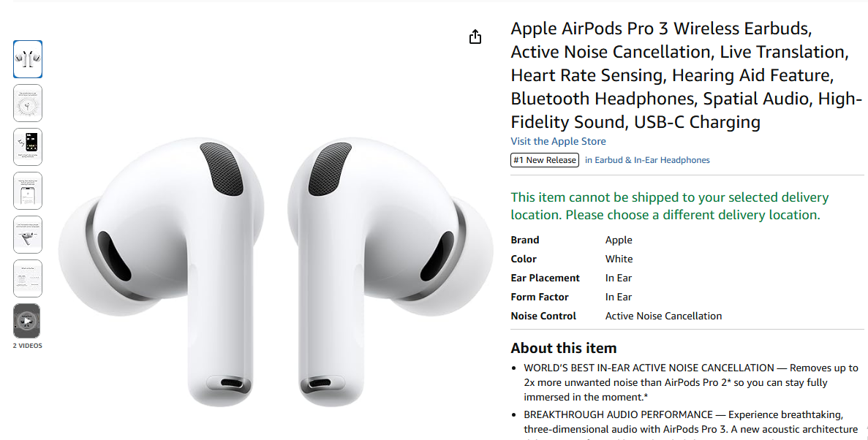Select the second thumbnail showing the charging case
Screen dimensions: 868x440
pos(27,102)
